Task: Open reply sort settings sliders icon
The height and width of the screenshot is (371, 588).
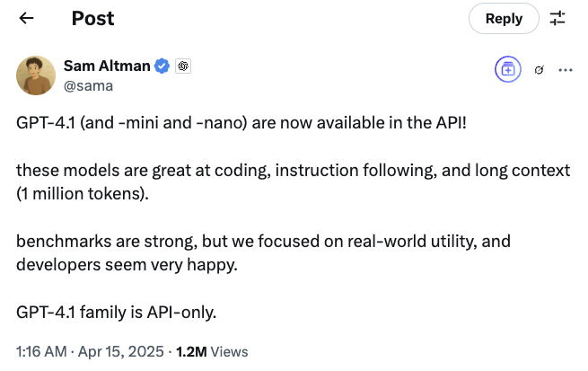Action: (557, 18)
